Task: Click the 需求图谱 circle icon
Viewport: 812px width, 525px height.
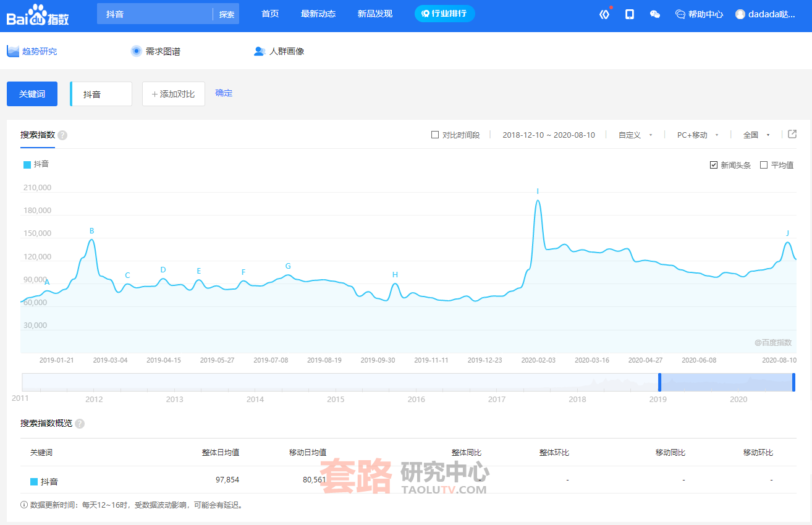Action: tap(137, 51)
